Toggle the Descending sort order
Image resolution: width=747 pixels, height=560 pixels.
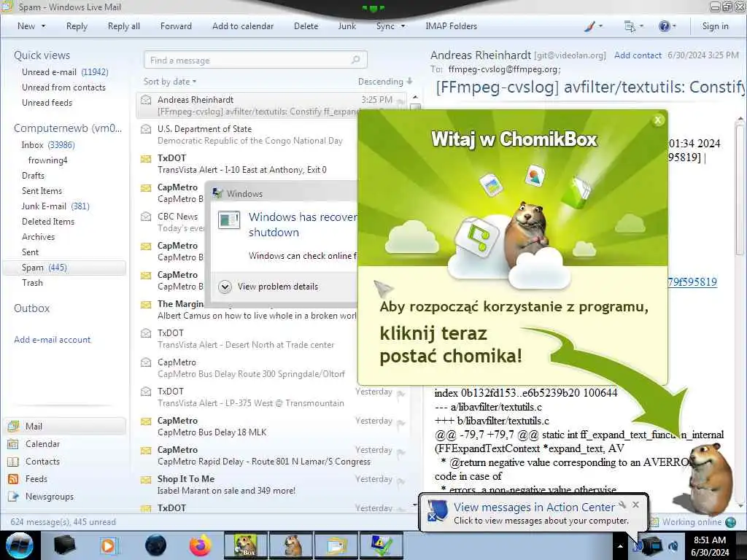[385, 82]
